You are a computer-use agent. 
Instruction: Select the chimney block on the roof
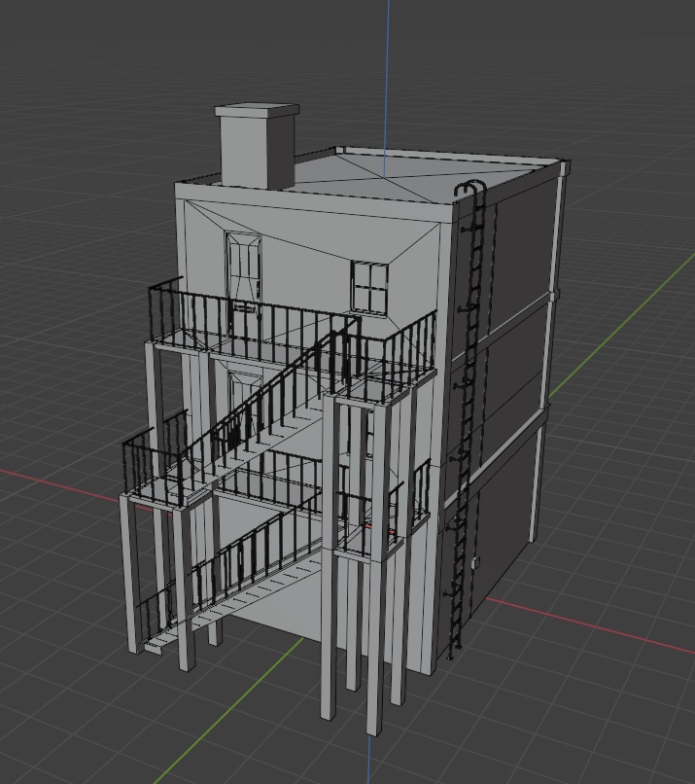[x=258, y=146]
